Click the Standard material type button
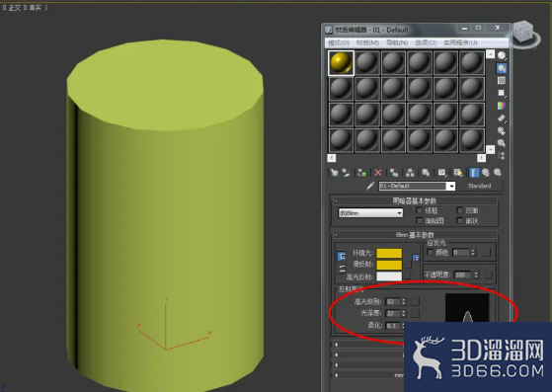Image resolution: width=552 pixels, height=392 pixels. coord(480,186)
